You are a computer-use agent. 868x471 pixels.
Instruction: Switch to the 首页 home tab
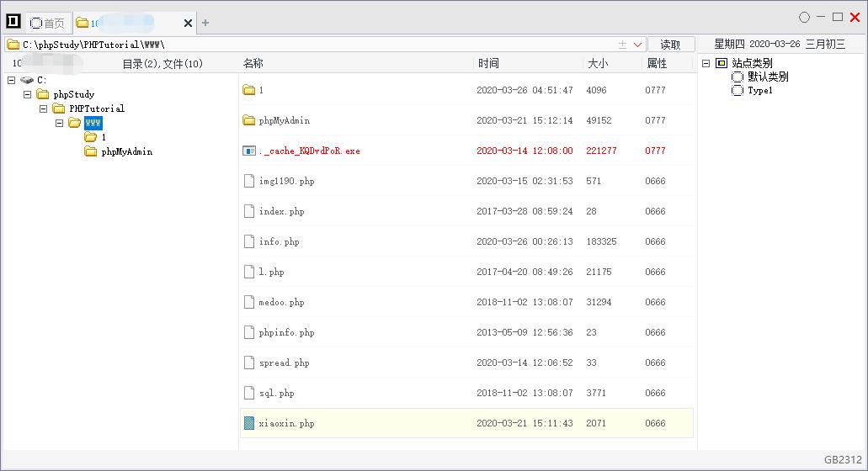coord(48,24)
